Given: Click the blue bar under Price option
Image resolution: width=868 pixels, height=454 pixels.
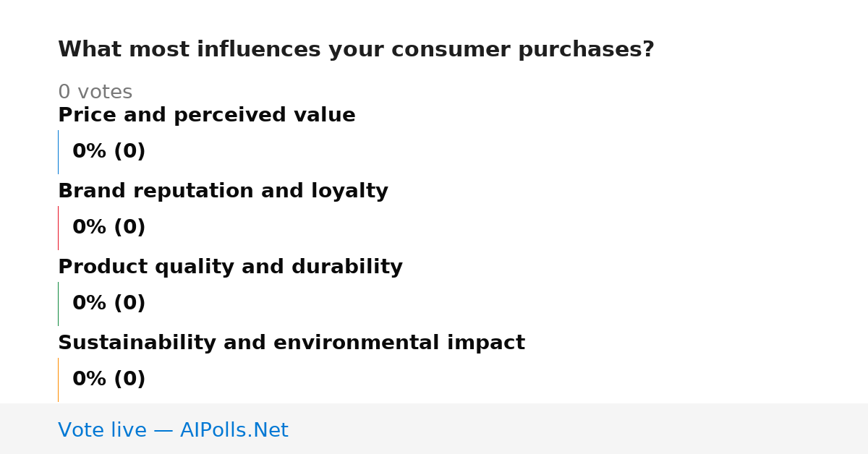Looking at the screenshot, I should [x=58, y=152].
